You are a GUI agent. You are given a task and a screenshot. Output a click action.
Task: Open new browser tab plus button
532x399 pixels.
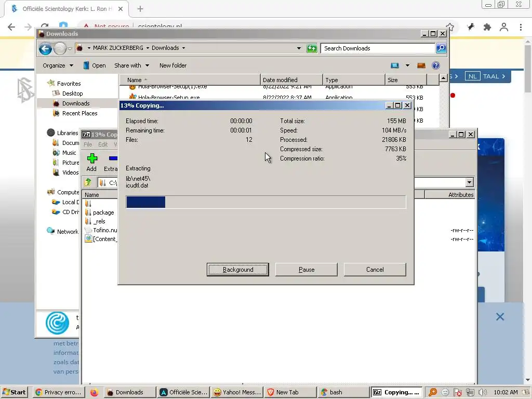(140, 9)
